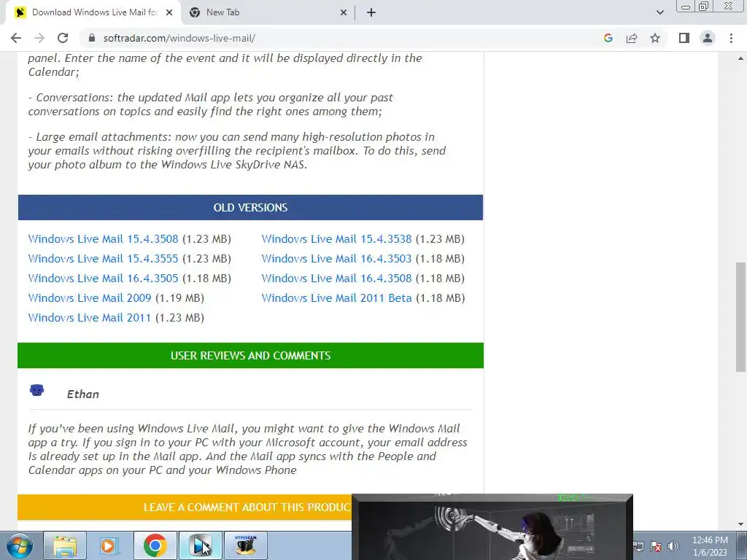Open the Windows Live Mail 2011 Beta link

pos(336,298)
